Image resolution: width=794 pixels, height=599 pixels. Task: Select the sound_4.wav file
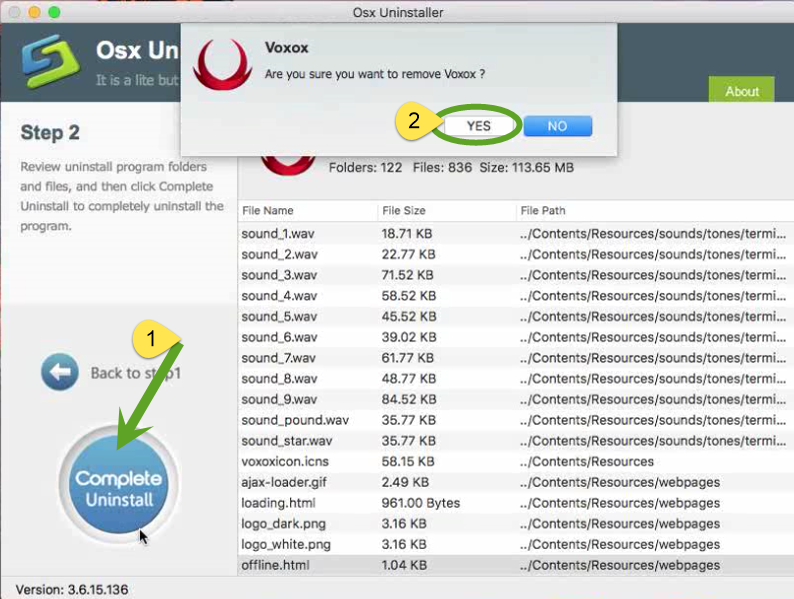click(x=515, y=296)
